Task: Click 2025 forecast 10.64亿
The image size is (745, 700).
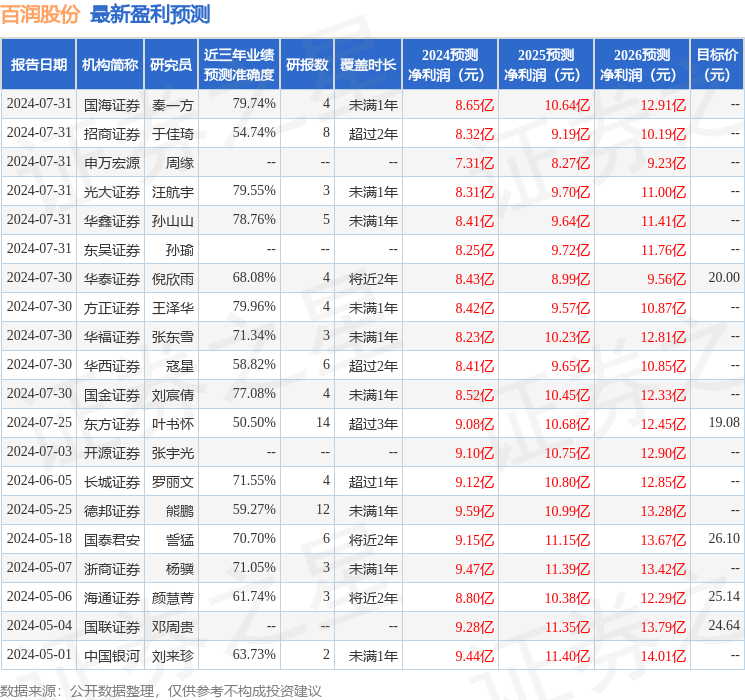Action: [567, 105]
